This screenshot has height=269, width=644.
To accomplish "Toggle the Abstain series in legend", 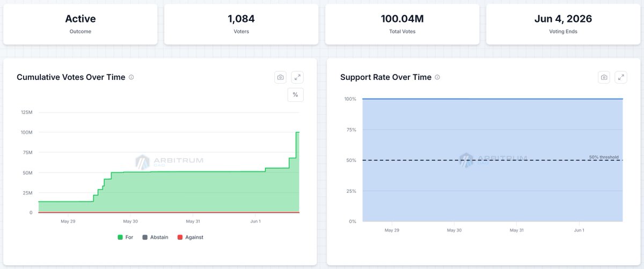I will click(155, 237).
